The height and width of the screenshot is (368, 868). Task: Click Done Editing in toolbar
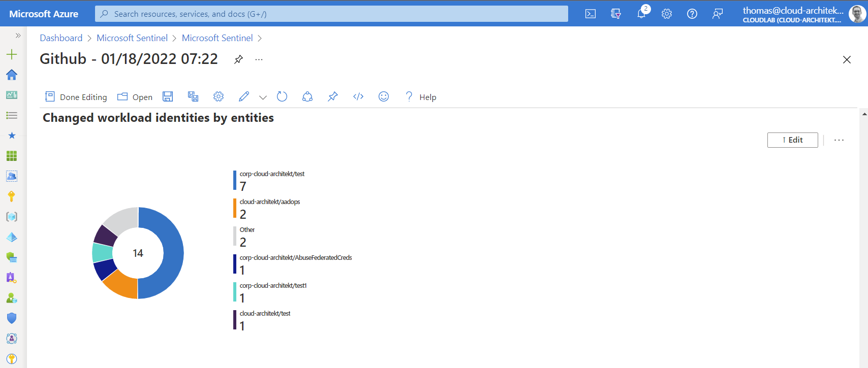(x=76, y=97)
